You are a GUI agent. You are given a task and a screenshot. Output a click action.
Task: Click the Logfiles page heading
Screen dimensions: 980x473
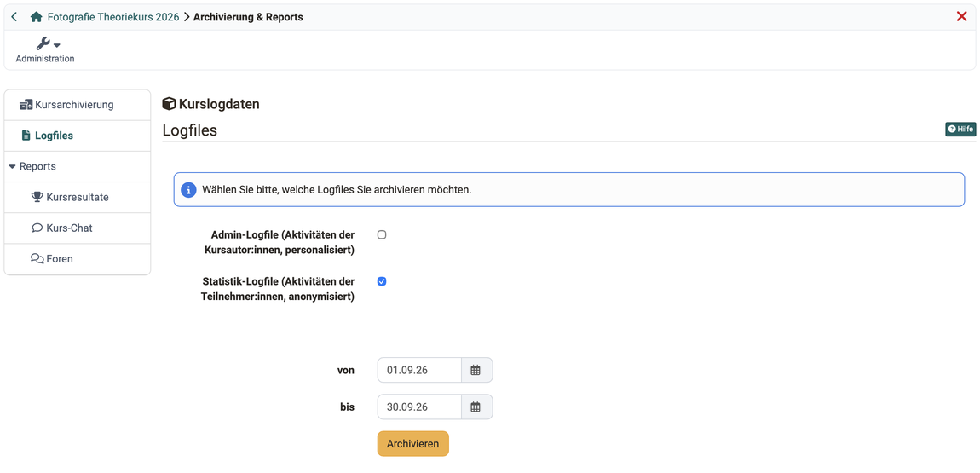190,130
